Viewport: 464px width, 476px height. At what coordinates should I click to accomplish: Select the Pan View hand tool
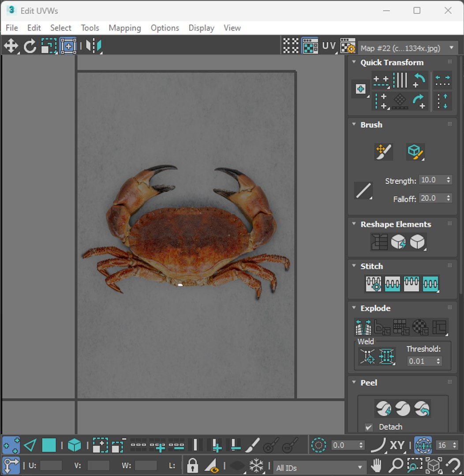(x=376, y=465)
